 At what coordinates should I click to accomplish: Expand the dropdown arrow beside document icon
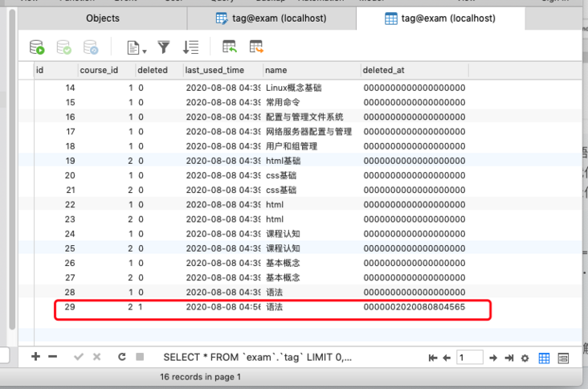(x=145, y=51)
